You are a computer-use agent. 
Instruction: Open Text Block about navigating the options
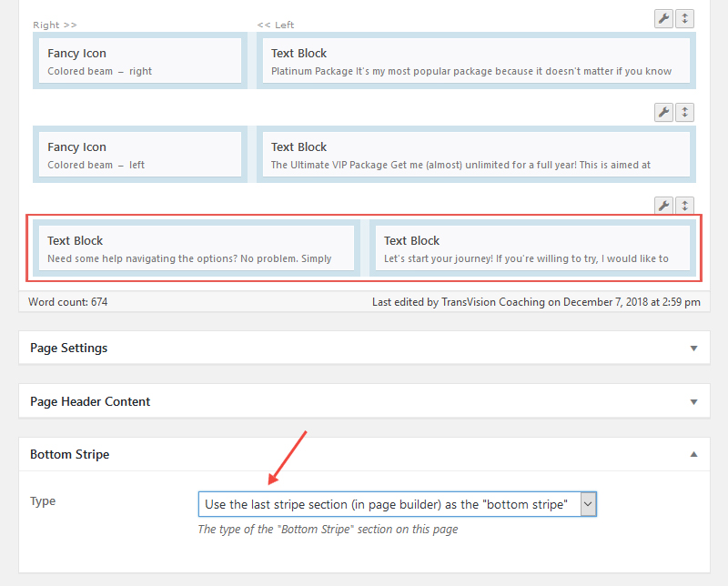[197, 248]
